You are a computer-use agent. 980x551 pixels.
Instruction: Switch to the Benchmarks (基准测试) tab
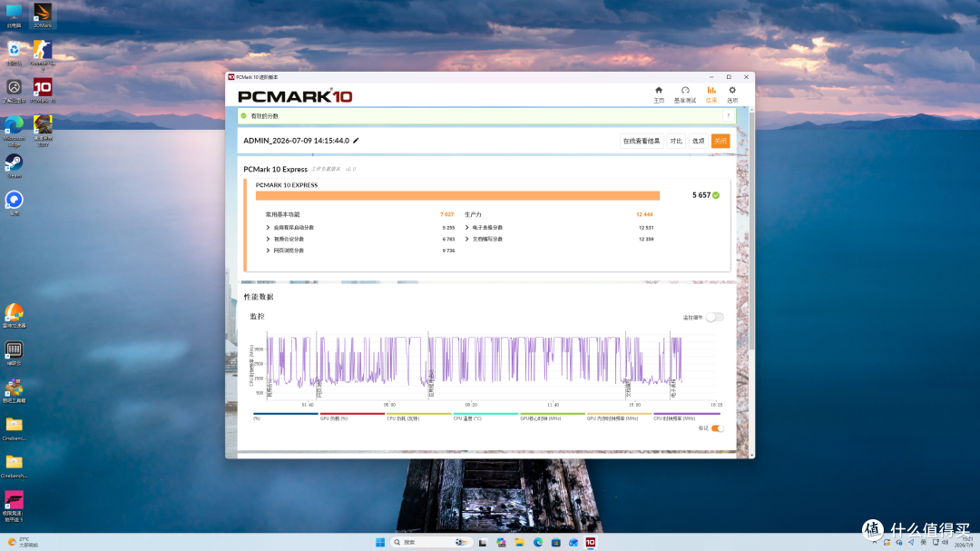(685, 94)
